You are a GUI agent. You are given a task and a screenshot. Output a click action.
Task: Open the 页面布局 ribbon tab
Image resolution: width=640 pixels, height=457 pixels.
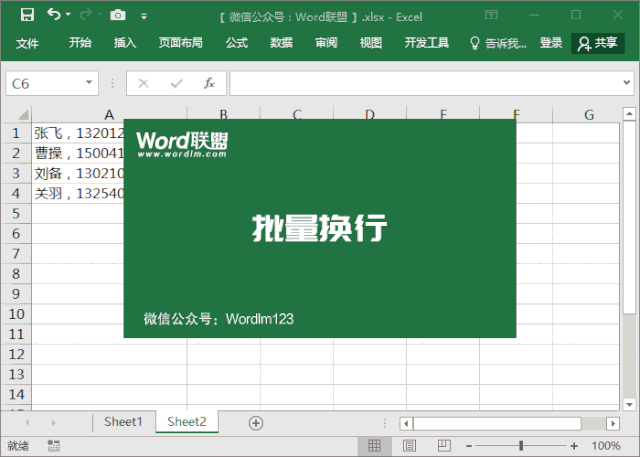(x=180, y=42)
